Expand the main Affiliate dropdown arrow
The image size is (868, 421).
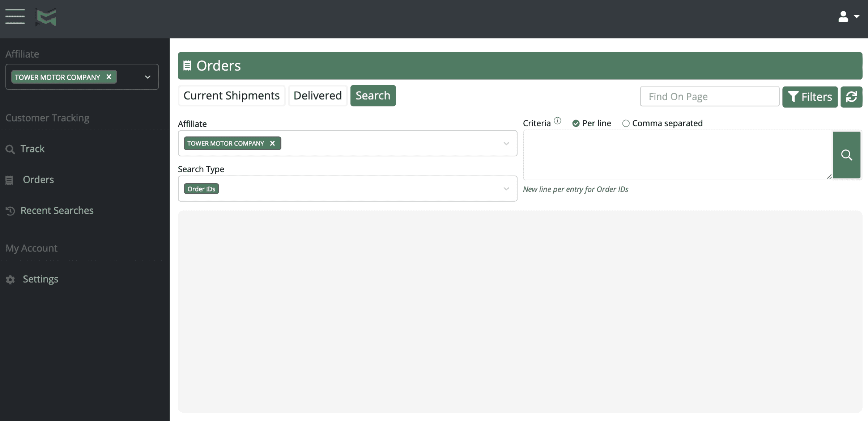coord(506,144)
